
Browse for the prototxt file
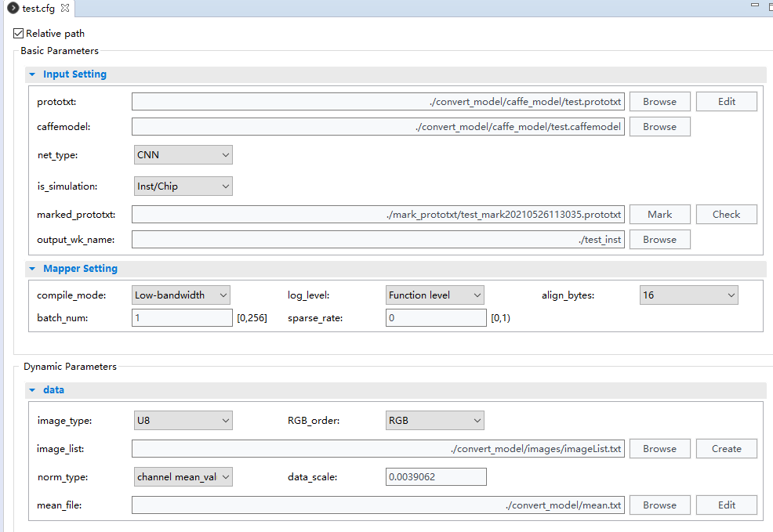pyautogui.click(x=659, y=102)
